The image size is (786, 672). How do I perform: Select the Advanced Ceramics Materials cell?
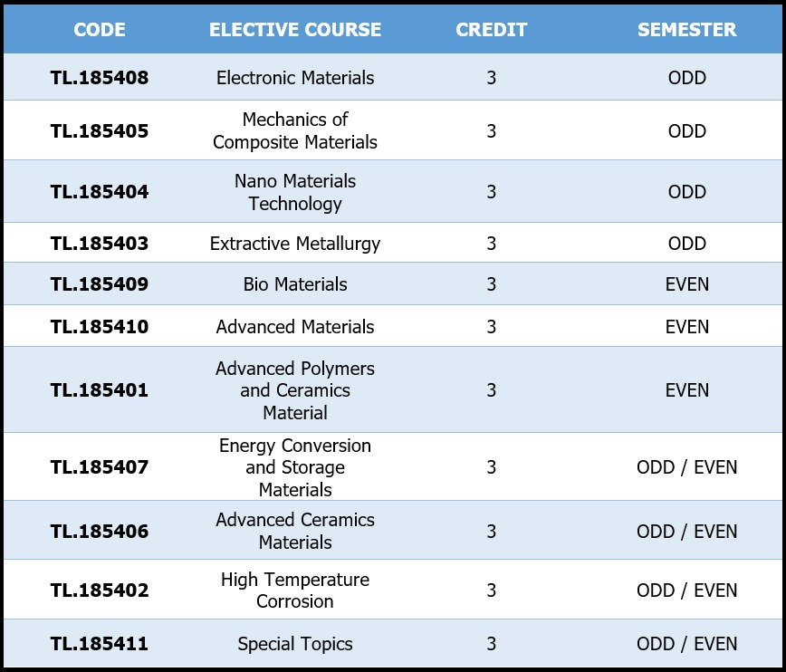point(295,531)
